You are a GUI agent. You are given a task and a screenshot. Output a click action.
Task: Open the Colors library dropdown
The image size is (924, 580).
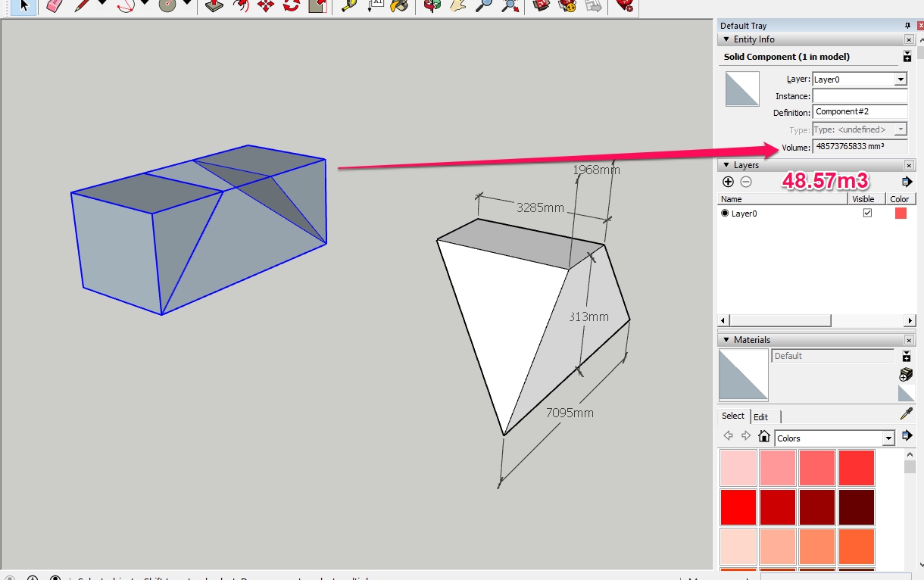click(888, 438)
